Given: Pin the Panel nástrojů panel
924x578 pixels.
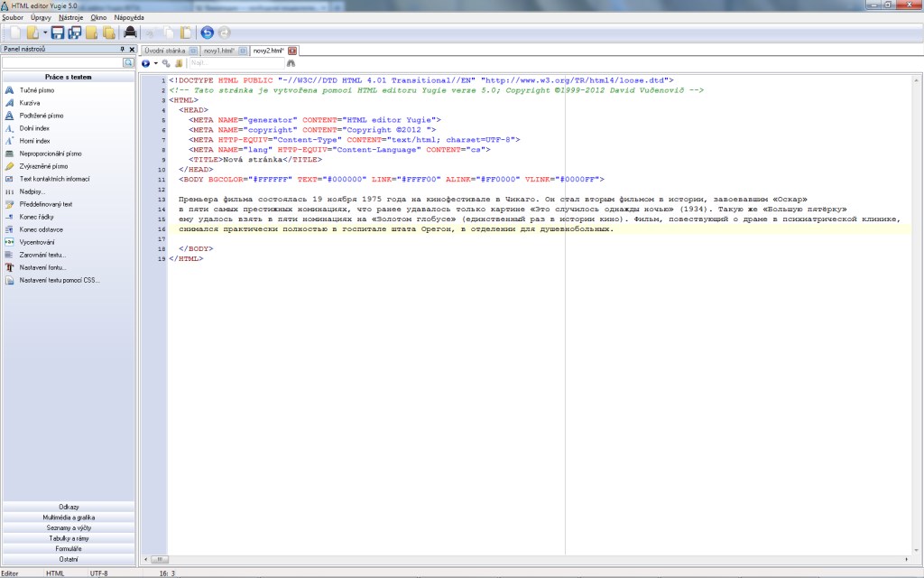Looking at the screenshot, I should tap(122, 49).
